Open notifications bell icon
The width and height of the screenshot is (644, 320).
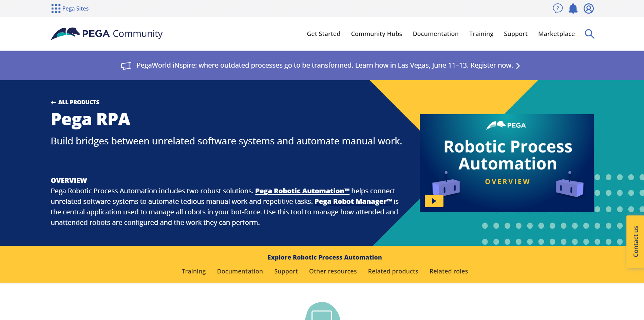point(573,8)
